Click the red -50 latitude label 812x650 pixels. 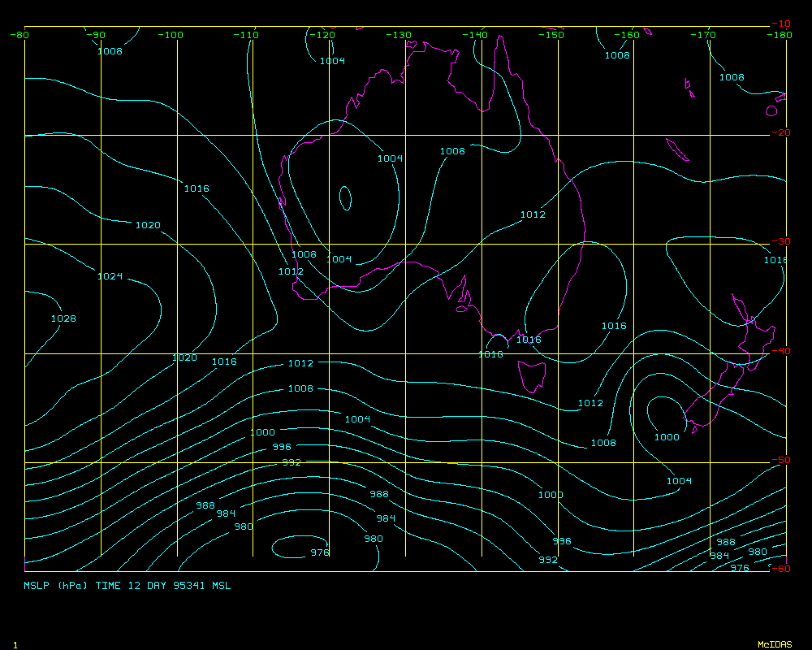click(780, 460)
